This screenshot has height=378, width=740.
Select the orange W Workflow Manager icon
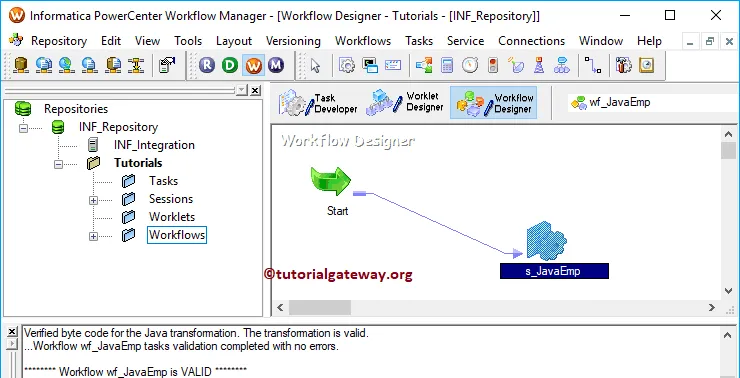[x=253, y=65]
